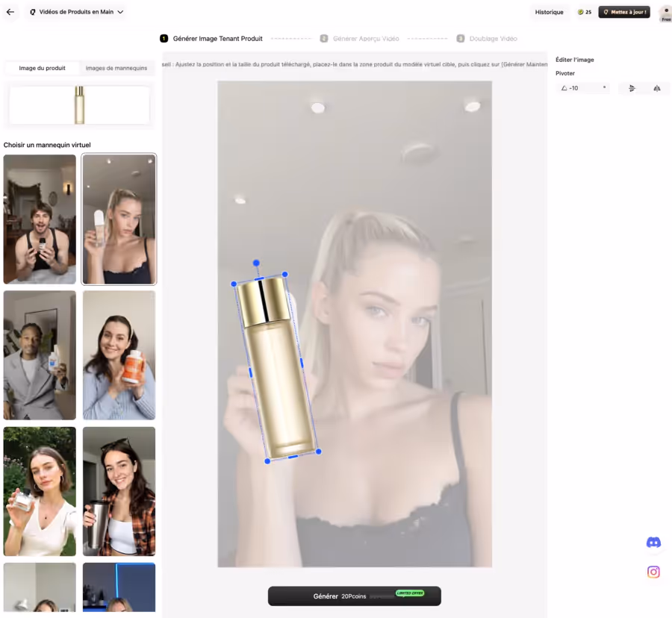This screenshot has width=672, height=618.
Task: Switch to the Image du produit tab
Action: point(42,68)
